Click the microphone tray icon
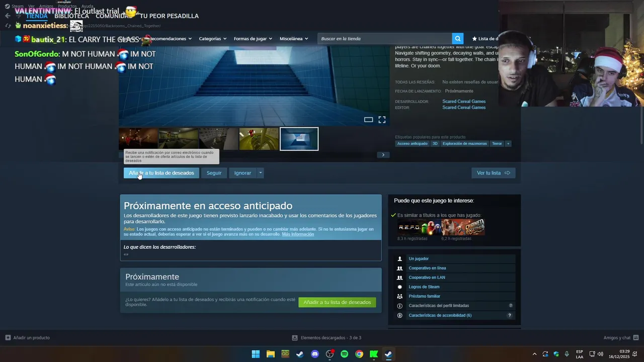Viewport: 644px width, 362px height. click(x=567, y=354)
